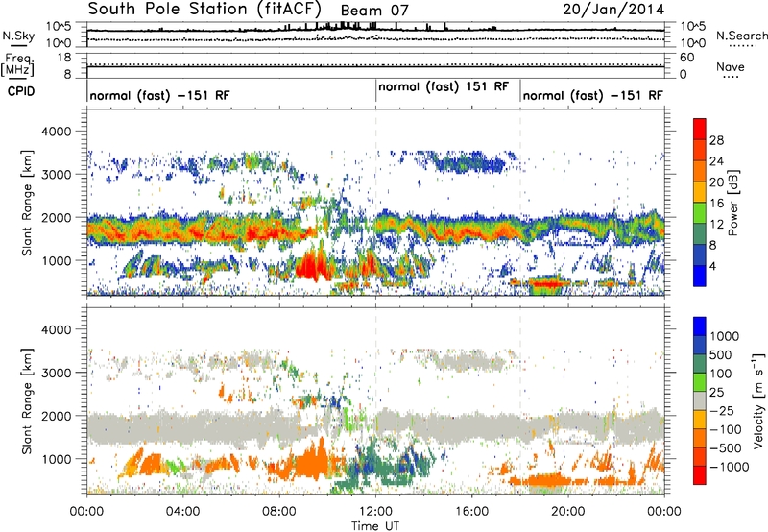768x532 pixels.
Task: Click the '24' tick on the Power colorbar
Action: pyautogui.click(x=716, y=161)
